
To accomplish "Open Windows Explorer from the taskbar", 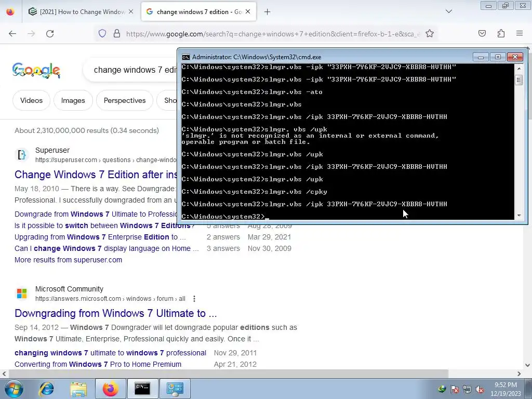I will [78, 389].
